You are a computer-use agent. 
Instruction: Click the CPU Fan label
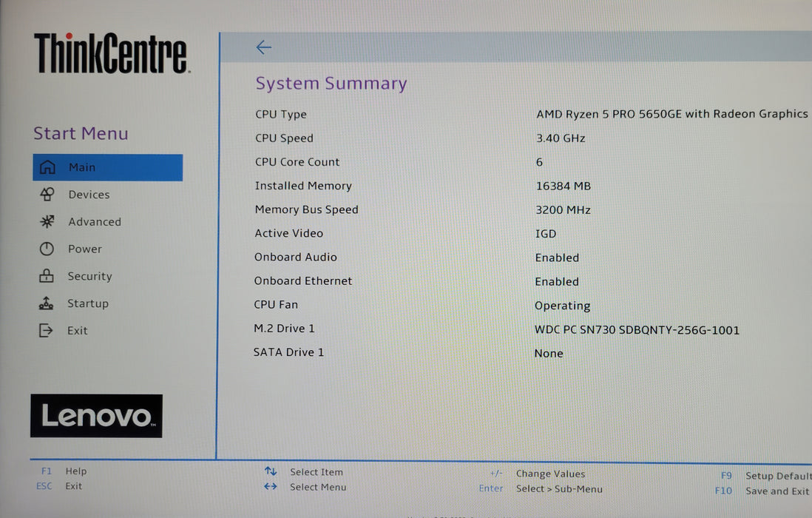coord(276,305)
